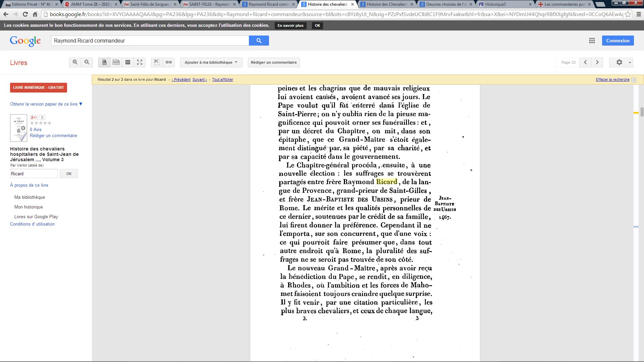Screen dimensions: 644x362
Task: Open the link sharing tool
Action: pos(169,62)
